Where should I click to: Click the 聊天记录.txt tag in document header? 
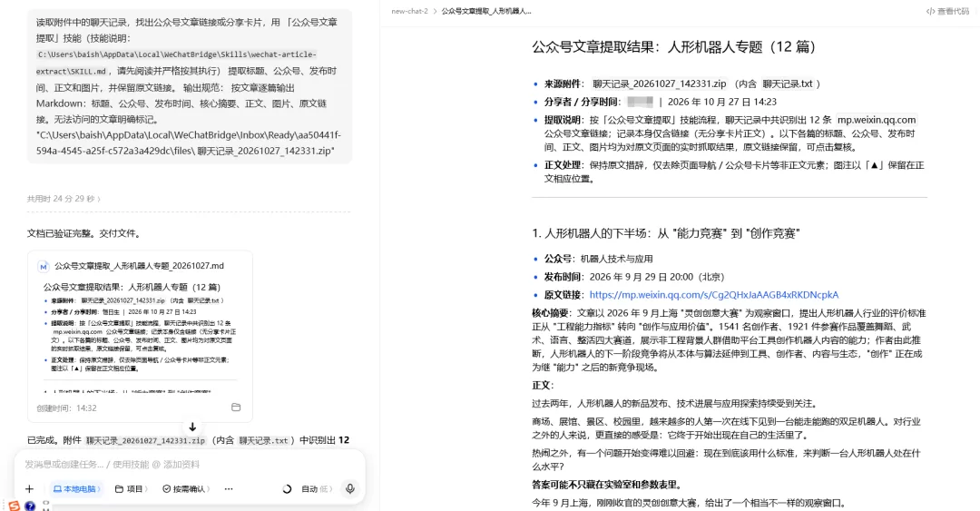pyautogui.click(x=787, y=84)
